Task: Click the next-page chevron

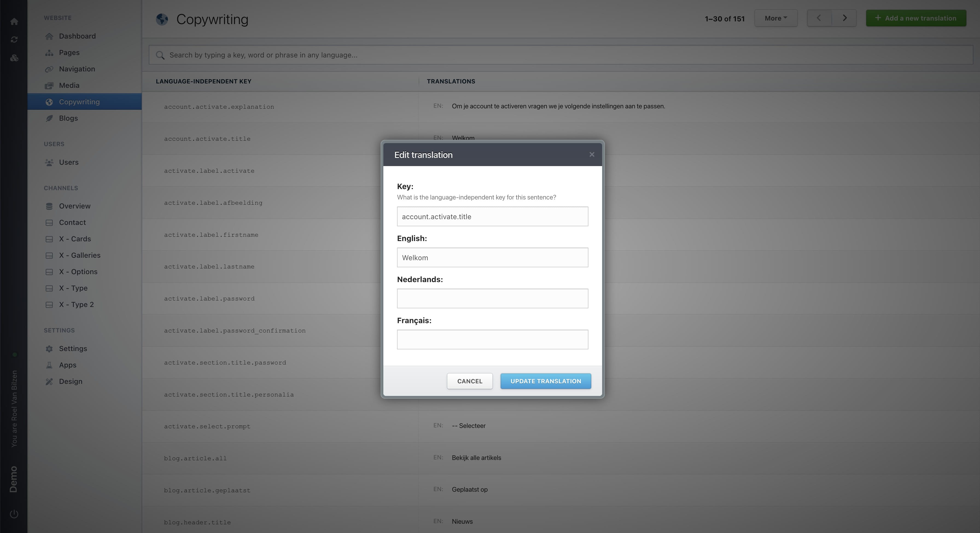Action: (x=845, y=18)
